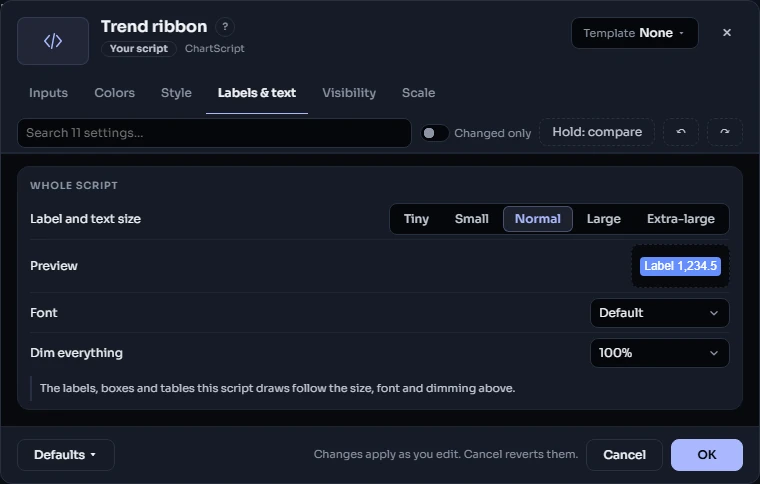Select Large label size
The image size is (760, 484).
603,219
